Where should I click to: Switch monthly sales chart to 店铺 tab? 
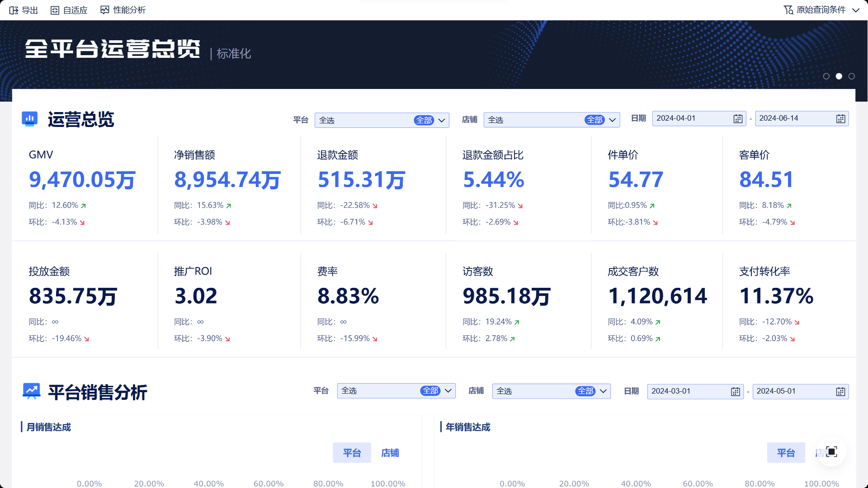coord(390,453)
